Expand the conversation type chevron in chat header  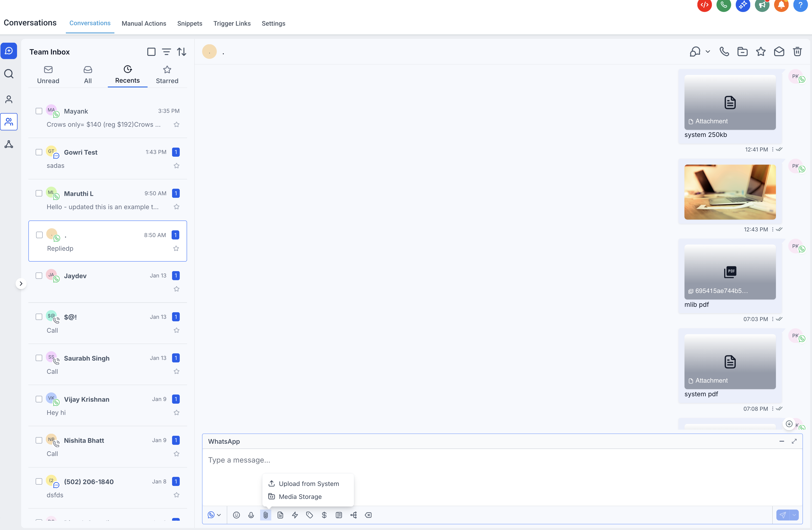point(708,52)
